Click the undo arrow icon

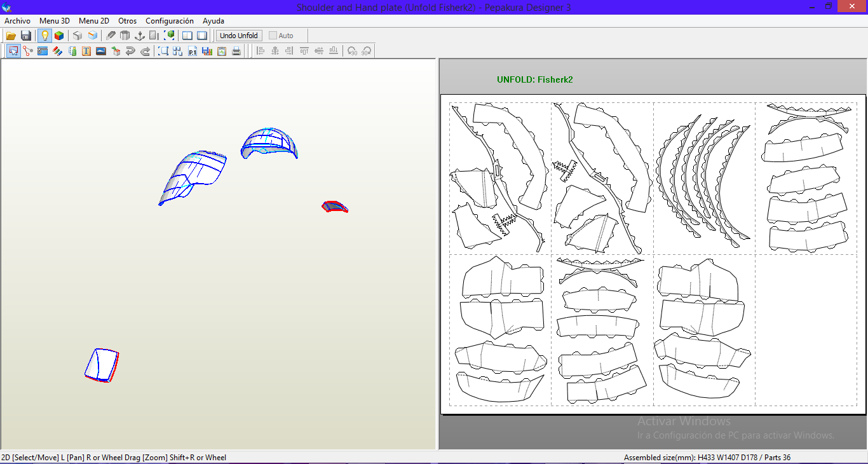click(x=130, y=51)
